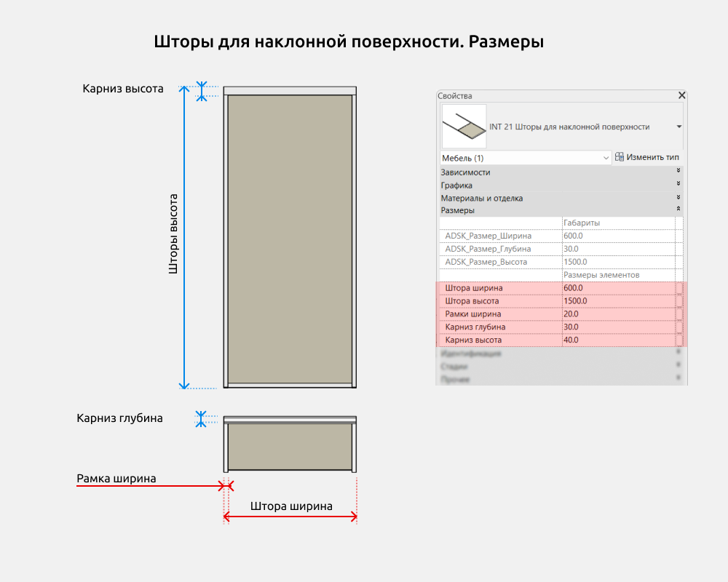Screen dimensions: 728x582
Task: Select the ADSK_Размер_Глубина value 30.0
Action: [x=618, y=249]
